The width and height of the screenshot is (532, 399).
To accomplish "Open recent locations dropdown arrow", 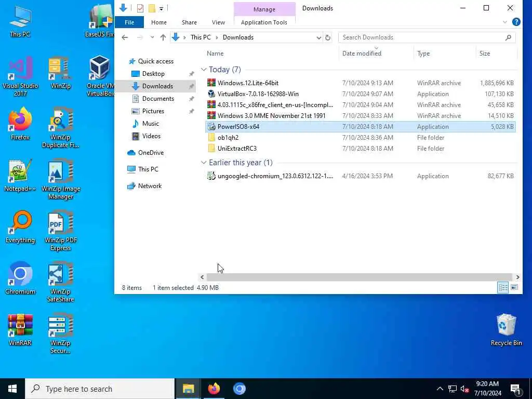I will point(152,37).
